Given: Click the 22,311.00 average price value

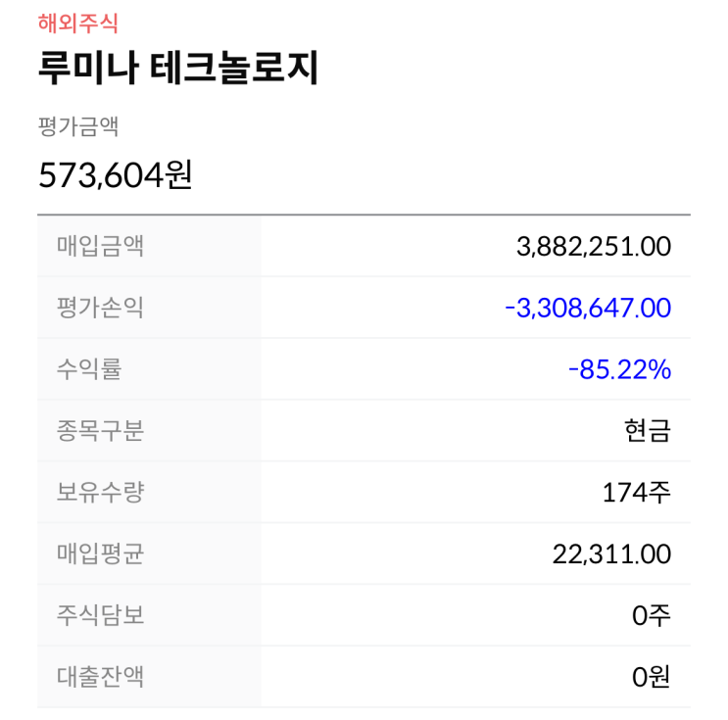Looking at the screenshot, I should click(x=611, y=554).
